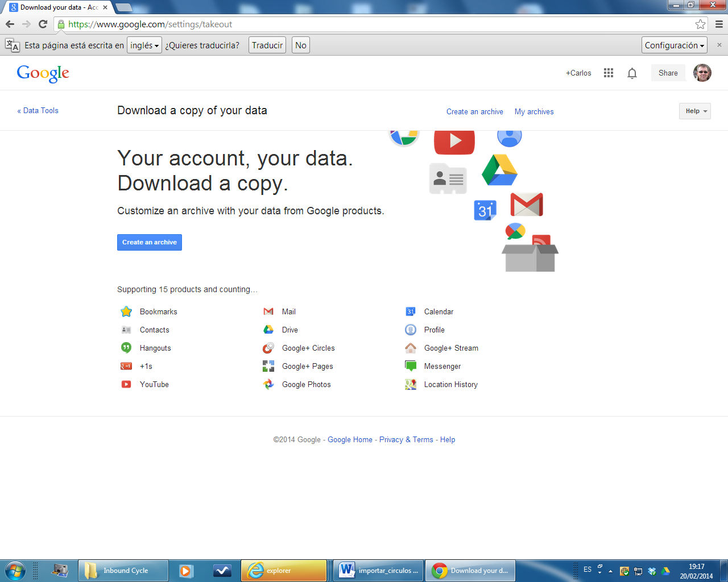Click the Google+ Pages puzzle icon
Viewport: 728px width, 582px height.
click(x=268, y=366)
